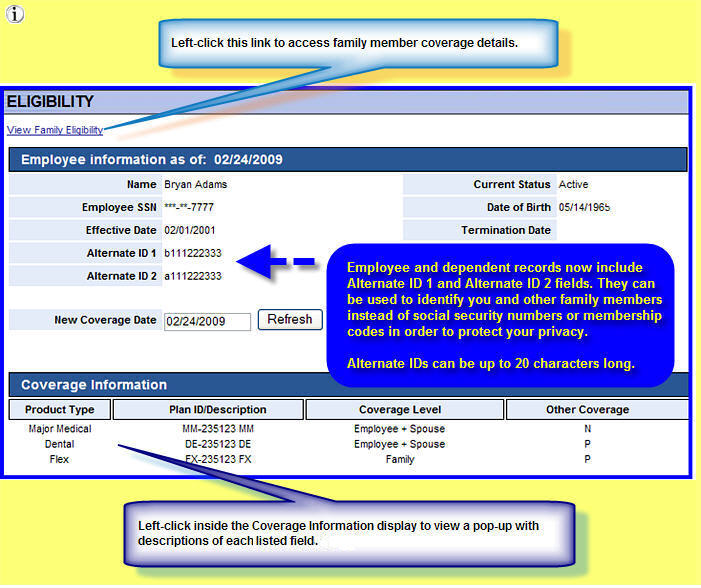Click Flex row's Other Coverage P value

[x=587, y=459]
